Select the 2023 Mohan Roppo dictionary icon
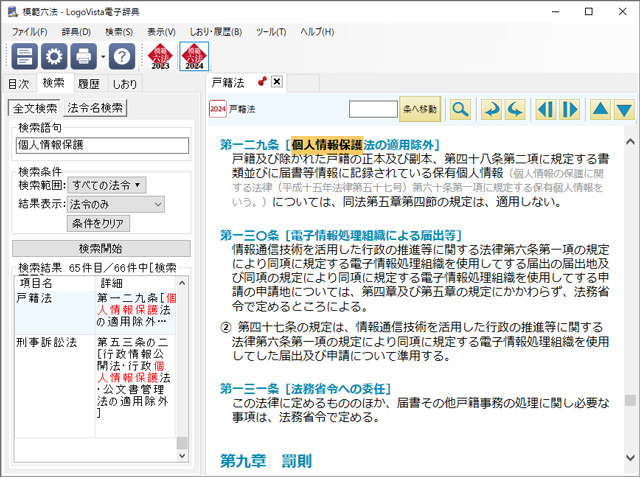The image size is (640, 478). [160, 56]
